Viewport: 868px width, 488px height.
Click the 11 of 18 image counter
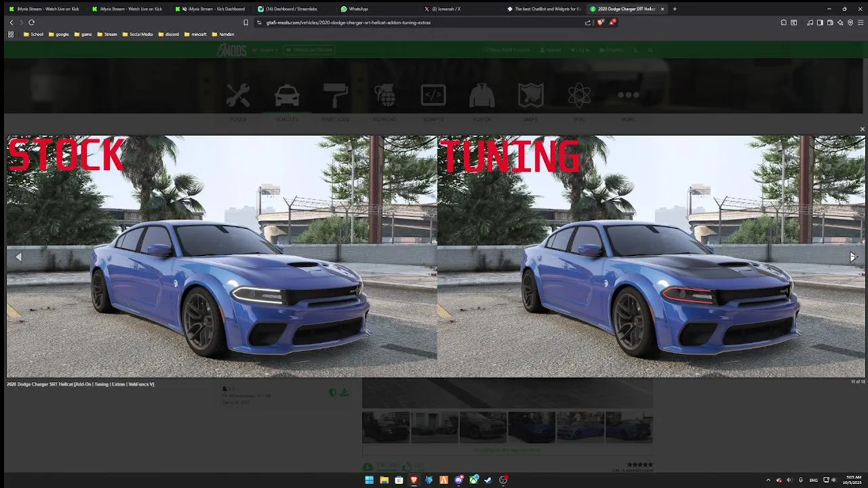click(x=857, y=382)
